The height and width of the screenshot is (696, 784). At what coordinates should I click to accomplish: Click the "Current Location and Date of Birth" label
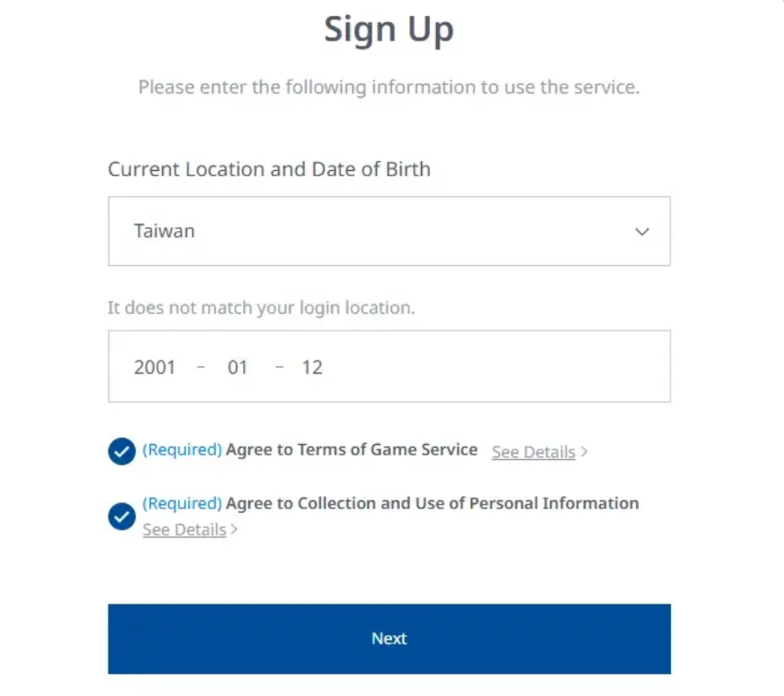(270, 169)
